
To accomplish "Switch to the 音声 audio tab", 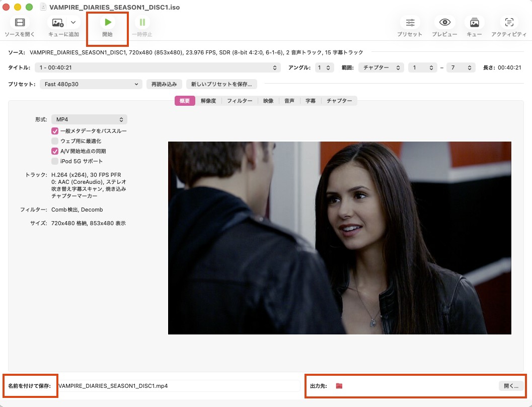I will [x=289, y=101].
